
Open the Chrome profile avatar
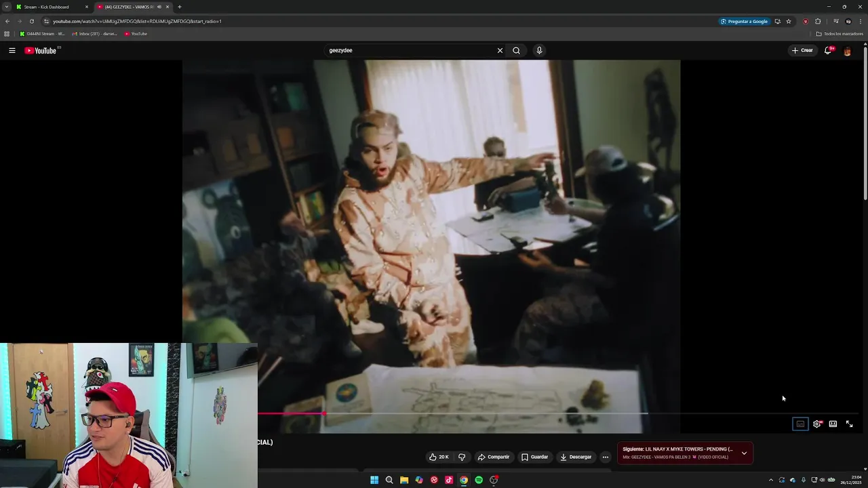[848, 21]
